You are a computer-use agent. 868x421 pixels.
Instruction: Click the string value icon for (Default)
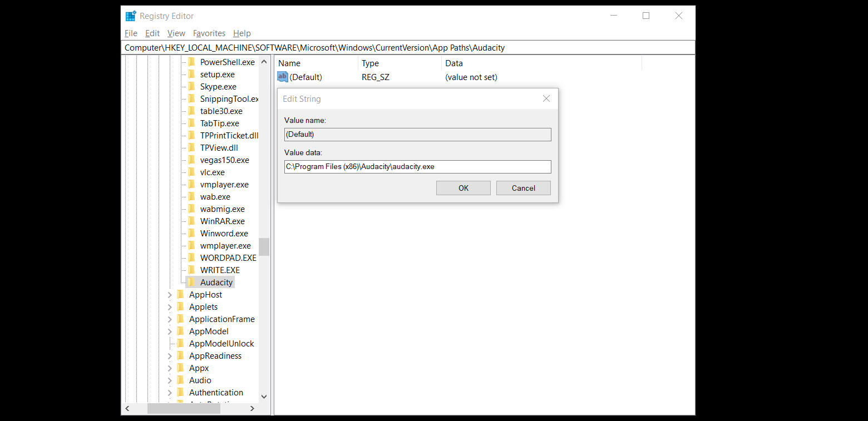pyautogui.click(x=283, y=77)
